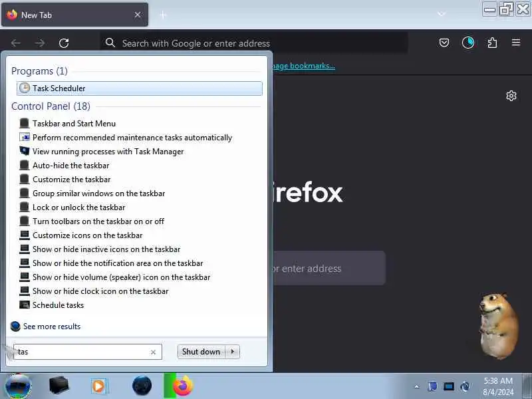Close the New Tab tab
Screen dimensions: 532x399
coord(138,15)
